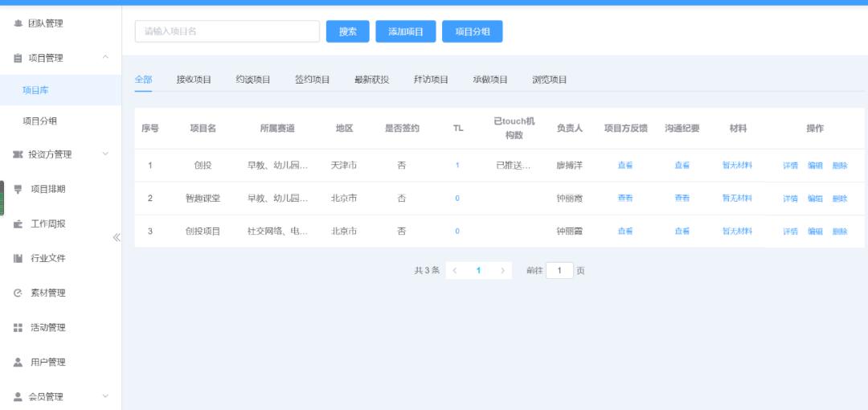
Task: Click the TL value 0 for 智趣课堂
Action: click(x=457, y=198)
